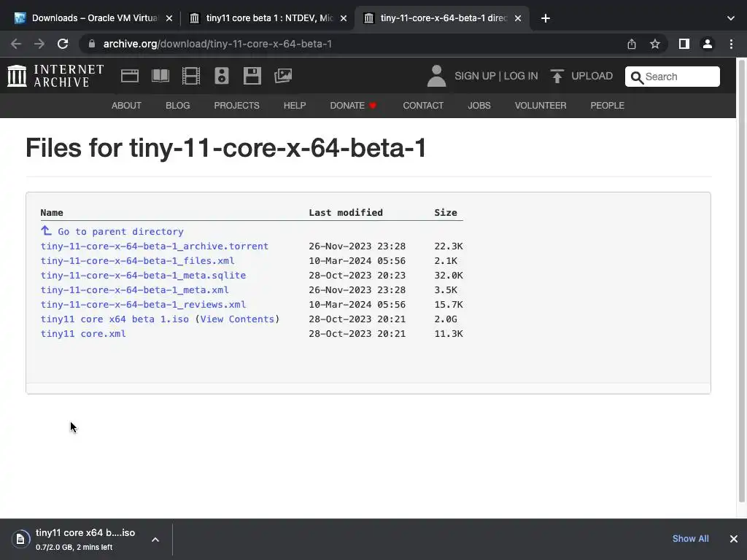Click the SIGN UP link
The height and width of the screenshot is (560, 747).
tap(475, 76)
